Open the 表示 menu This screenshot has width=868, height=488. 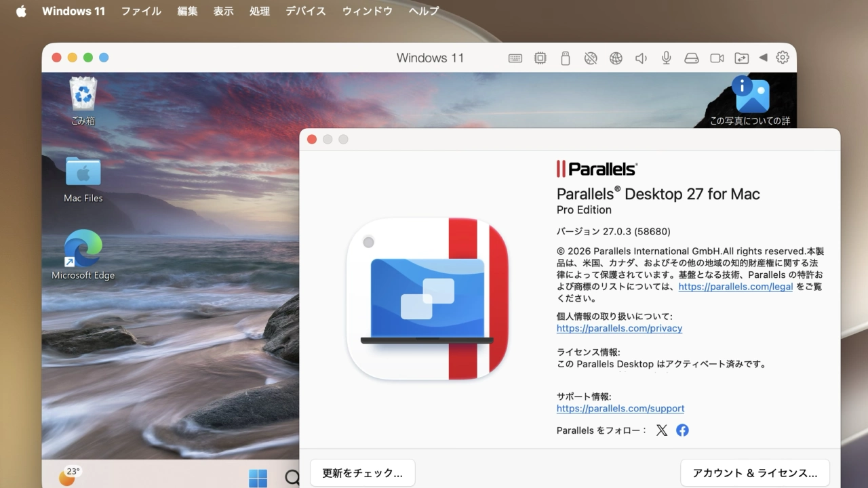tap(223, 11)
